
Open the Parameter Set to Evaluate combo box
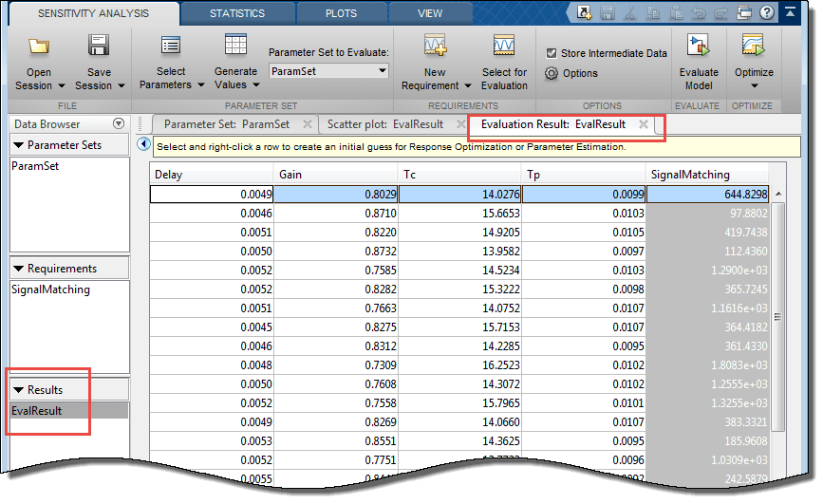click(328, 71)
